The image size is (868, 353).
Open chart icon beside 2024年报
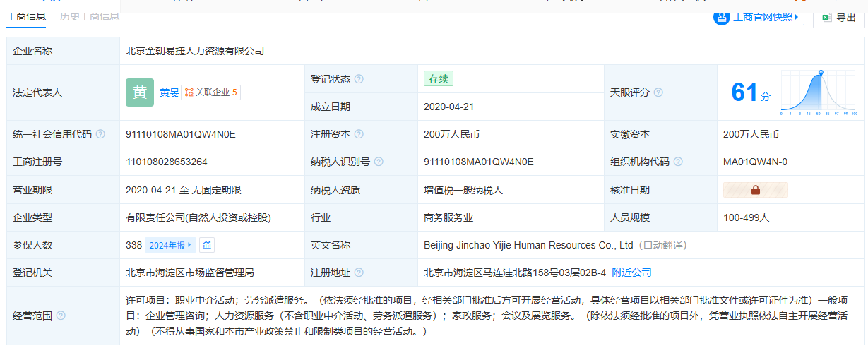pos(207,245)
